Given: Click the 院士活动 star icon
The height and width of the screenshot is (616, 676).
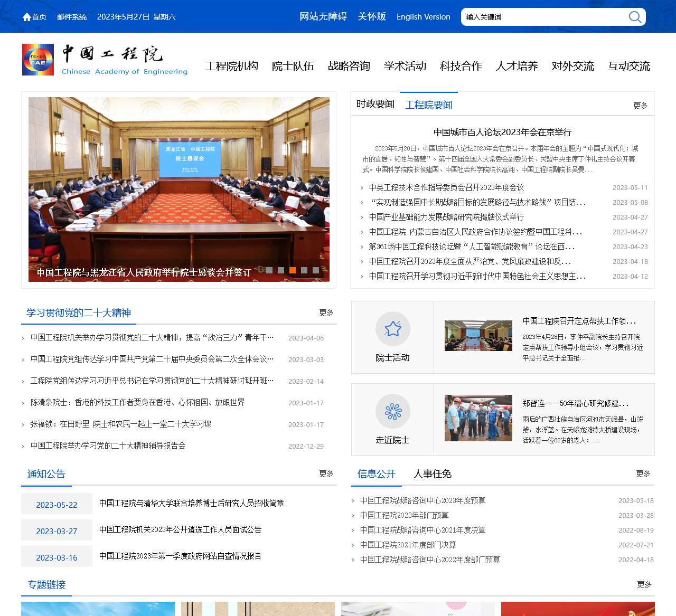Looking at the screenshot, I should (x=392, y=329).
